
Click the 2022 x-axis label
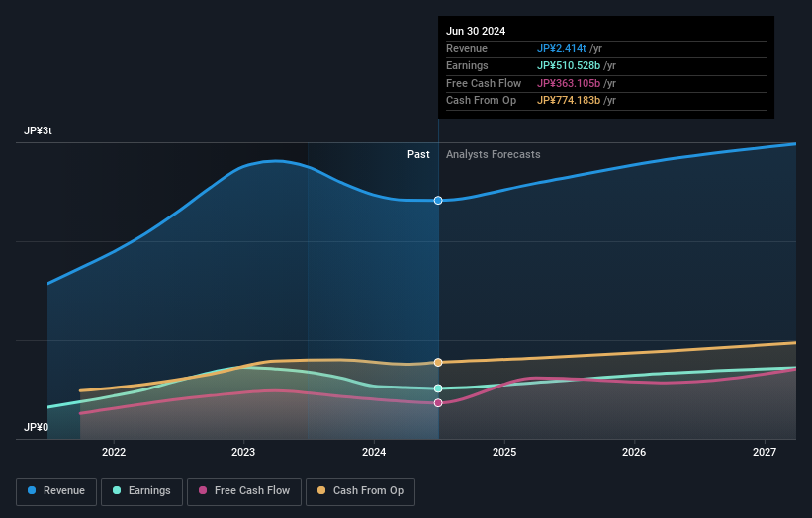pyautogui.click(x=114, y=452)
